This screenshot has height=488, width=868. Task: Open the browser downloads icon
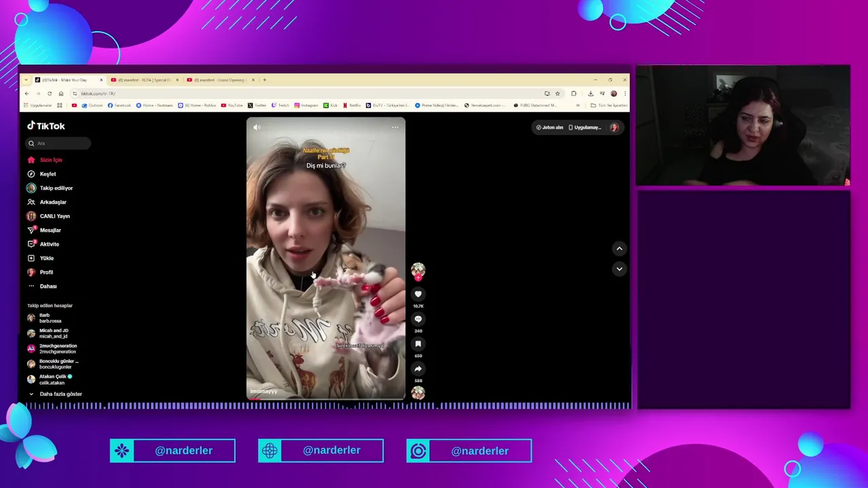pyautogui.click(x=591, y=94)
